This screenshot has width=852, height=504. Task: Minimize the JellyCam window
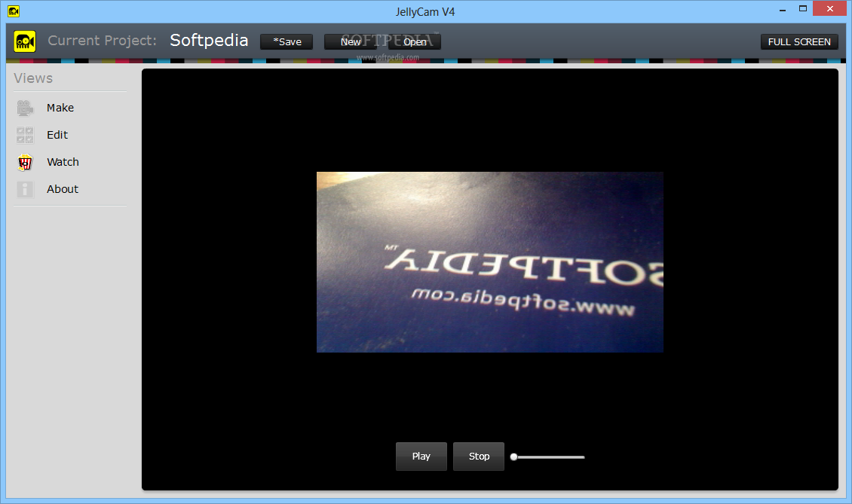[783, 9]
